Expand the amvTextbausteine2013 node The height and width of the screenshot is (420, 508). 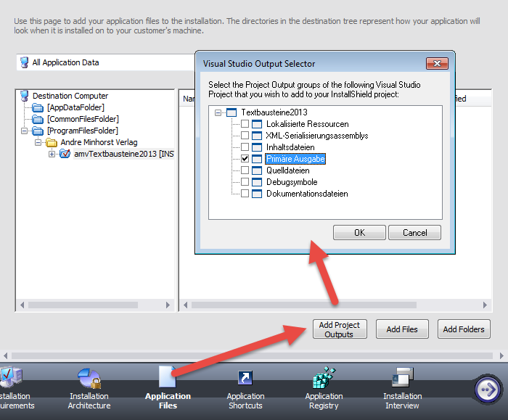point(52,154)
